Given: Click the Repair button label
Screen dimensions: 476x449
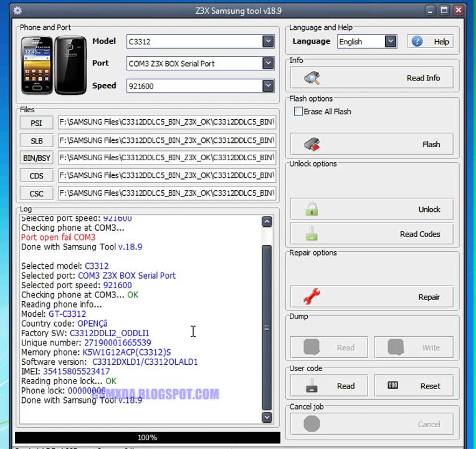Looking at the screenshot, I should click(x=429, y=297).
